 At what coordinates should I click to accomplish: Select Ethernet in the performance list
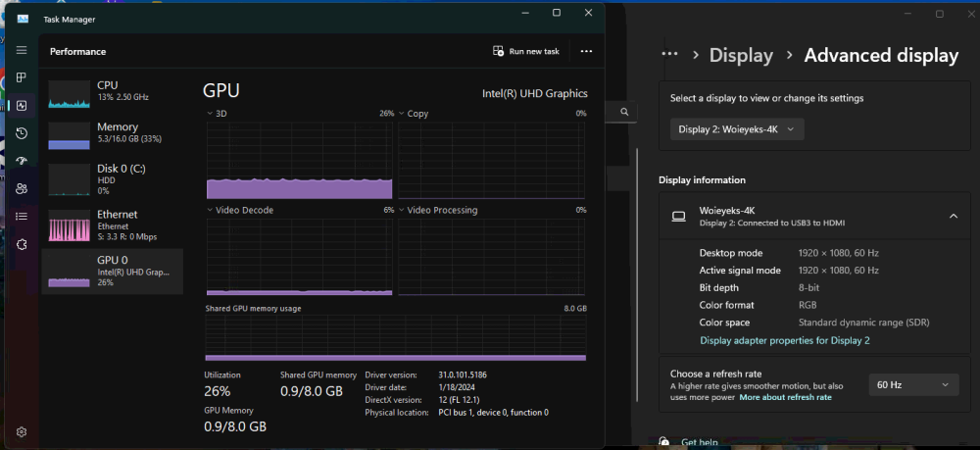coord(113,225)
